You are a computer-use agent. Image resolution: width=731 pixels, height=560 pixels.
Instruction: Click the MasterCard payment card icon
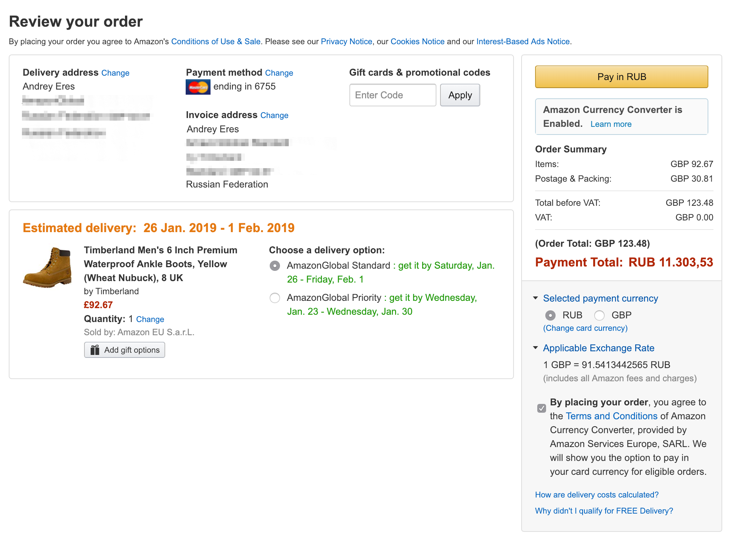point(198,87)
